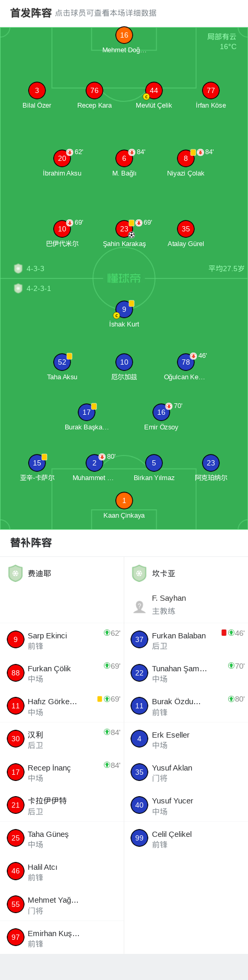
Task: Open substitute Celil Çelikel number 99
Action: pyautogui.click(x=186, y=838)
